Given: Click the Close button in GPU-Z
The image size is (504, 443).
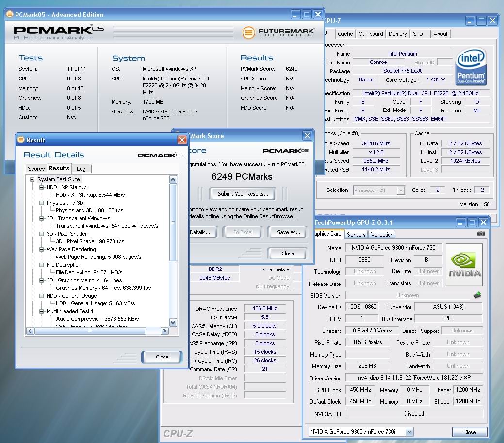Looking at the screenshot, I should [470, 432].
